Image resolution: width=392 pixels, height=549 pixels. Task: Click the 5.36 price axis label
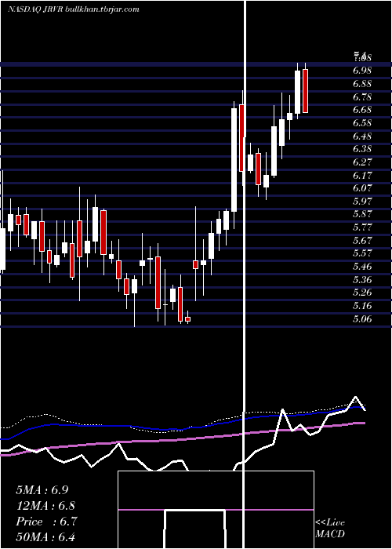click(x=362, y=280)
